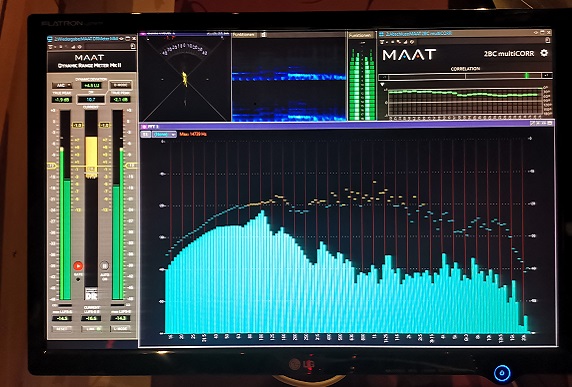Click the pin icon in DRMeter title bar
572x387 pixels.
coord(121,38)
